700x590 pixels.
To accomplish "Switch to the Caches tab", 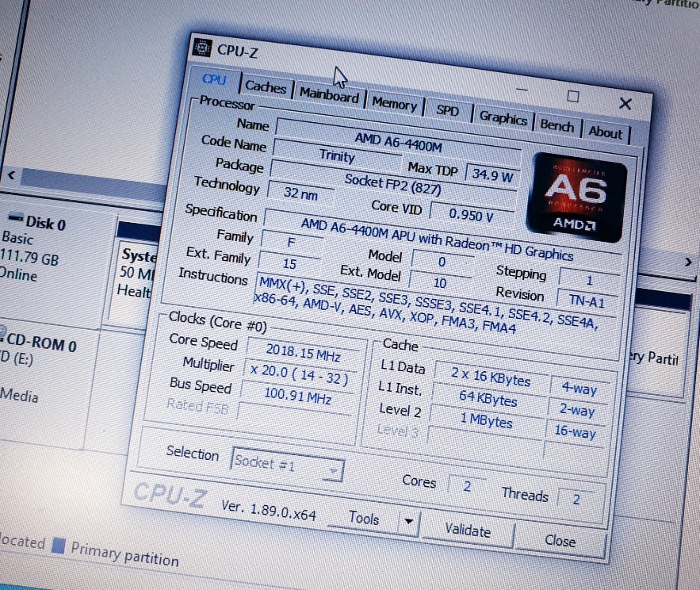I will click(266, 86).
